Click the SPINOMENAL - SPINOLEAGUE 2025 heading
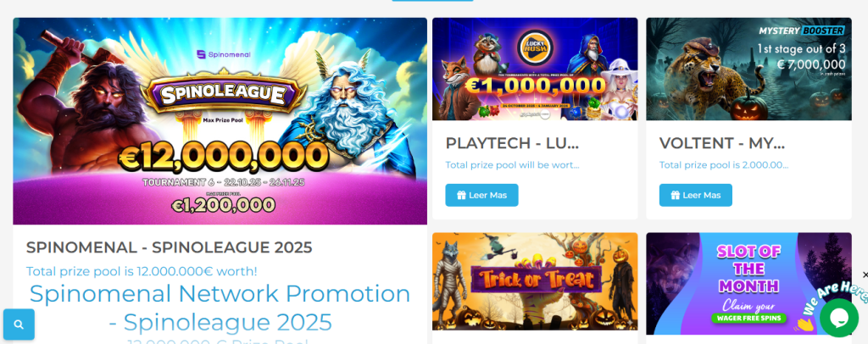This screenshot has width=868, height=344. point(169,247)
